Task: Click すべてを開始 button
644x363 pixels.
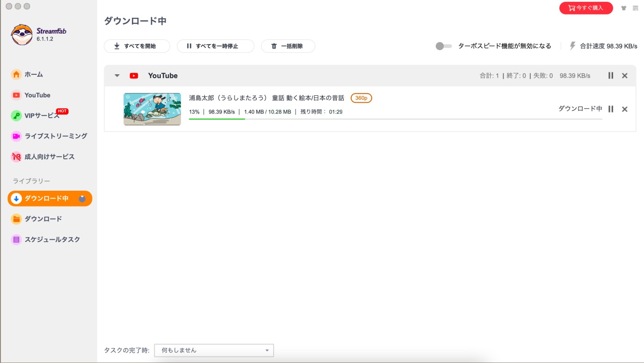Action: pos(137,46)
